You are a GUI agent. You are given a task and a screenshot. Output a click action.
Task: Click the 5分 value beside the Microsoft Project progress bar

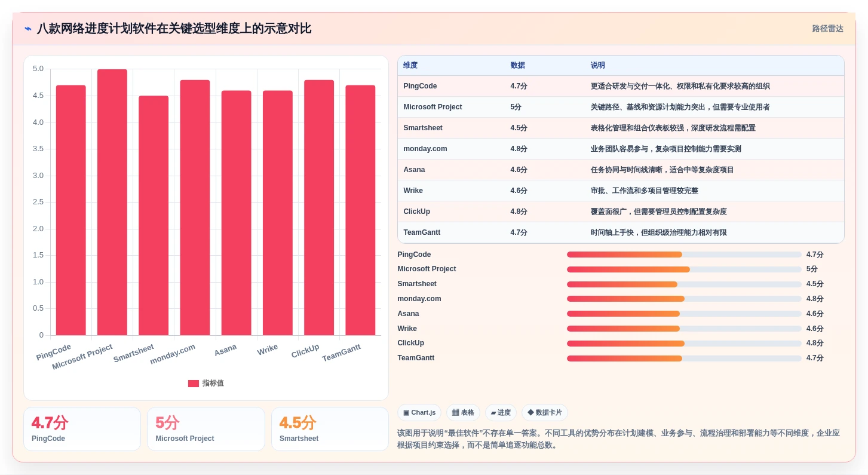(x=812, y=269)
